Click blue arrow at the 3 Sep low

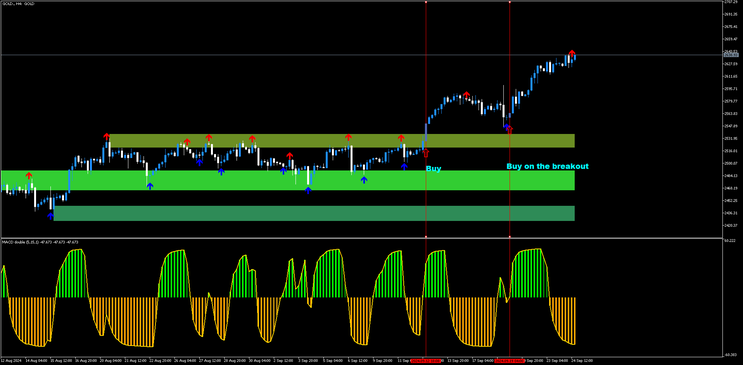(308, 190)
